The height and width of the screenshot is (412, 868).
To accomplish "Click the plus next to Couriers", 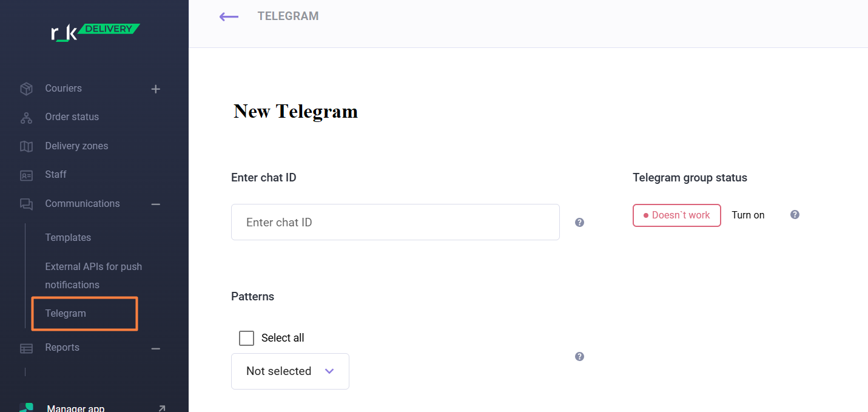I will (156, 89).
